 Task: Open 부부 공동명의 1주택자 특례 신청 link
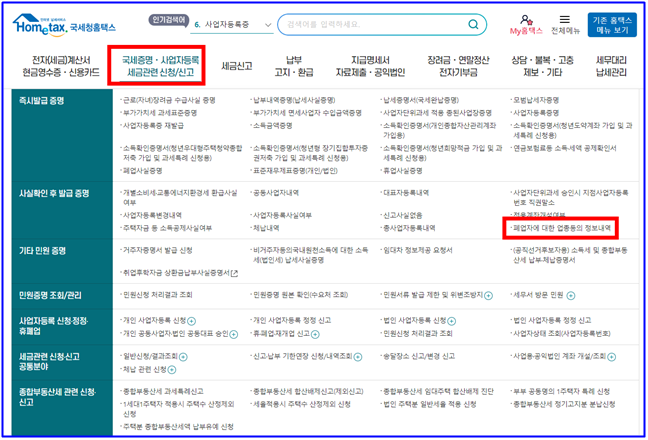pyautogui.click(x=561, y=391)
